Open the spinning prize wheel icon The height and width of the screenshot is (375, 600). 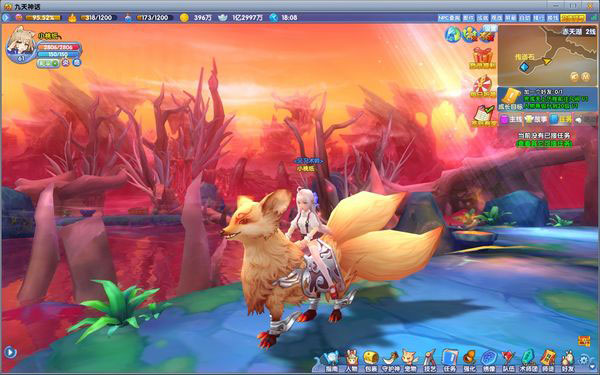click(x=483, y=86)
